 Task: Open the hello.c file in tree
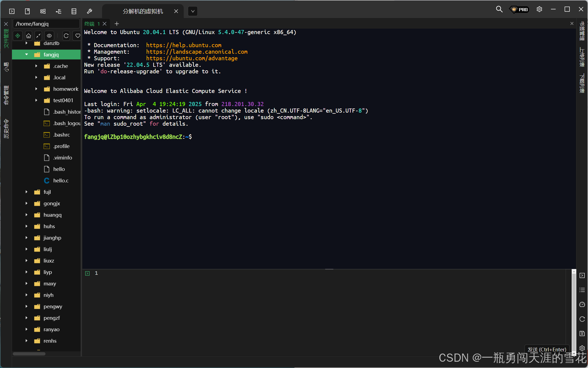tap(61, 180)
